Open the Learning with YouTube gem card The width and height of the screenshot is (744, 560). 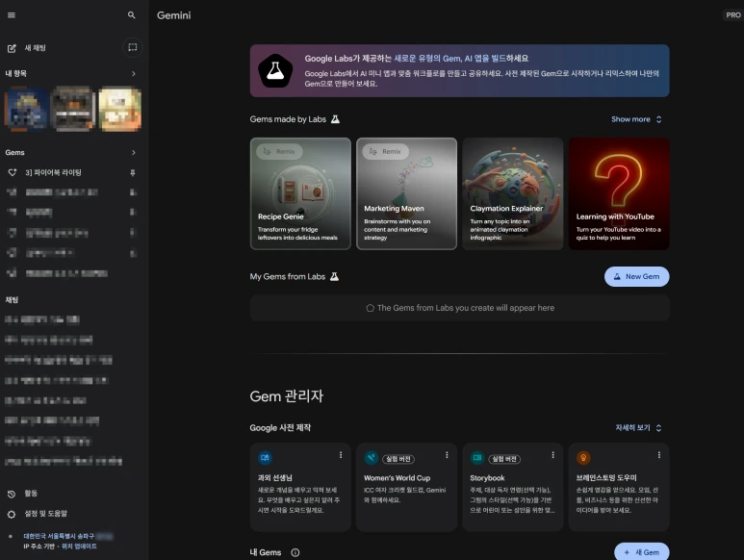[x=619, y=193]
